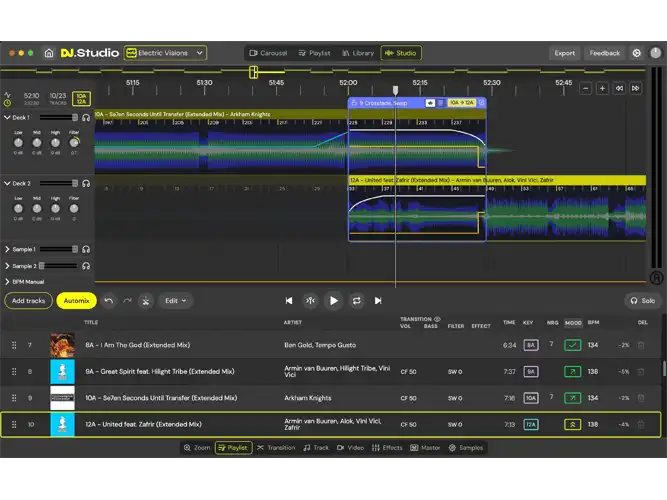Viewport: 667px width, 500px height.
Task: Skip to previous track
Action: 289,301
